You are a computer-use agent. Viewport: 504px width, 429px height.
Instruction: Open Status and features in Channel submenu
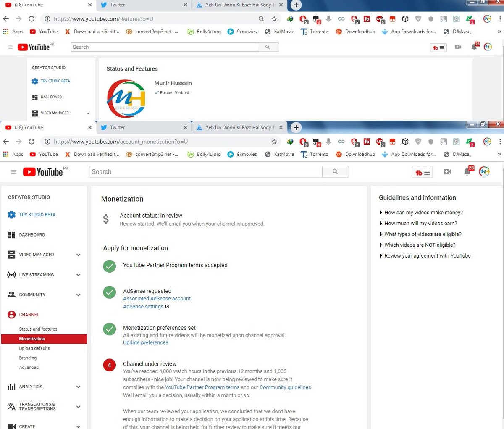click(38, 329)
